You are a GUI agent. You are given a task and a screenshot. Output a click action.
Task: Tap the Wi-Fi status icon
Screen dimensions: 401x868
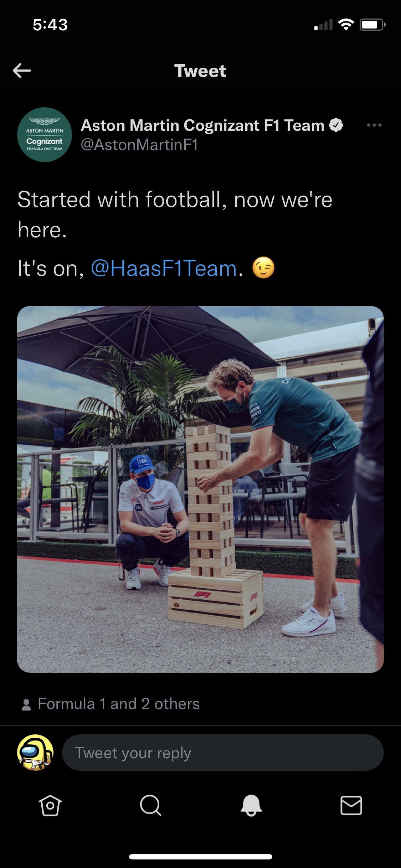(x=346, y=25)
